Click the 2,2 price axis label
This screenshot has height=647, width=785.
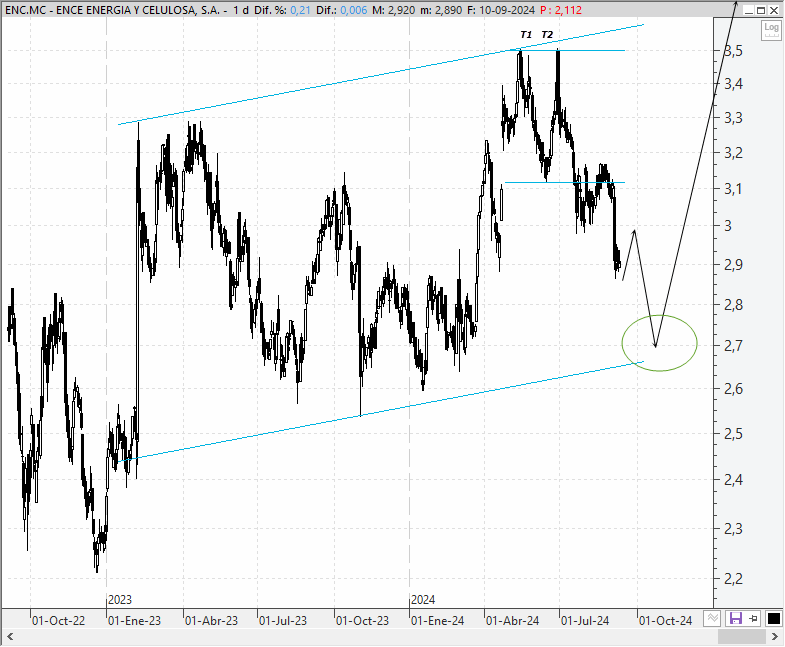point(733,578)
